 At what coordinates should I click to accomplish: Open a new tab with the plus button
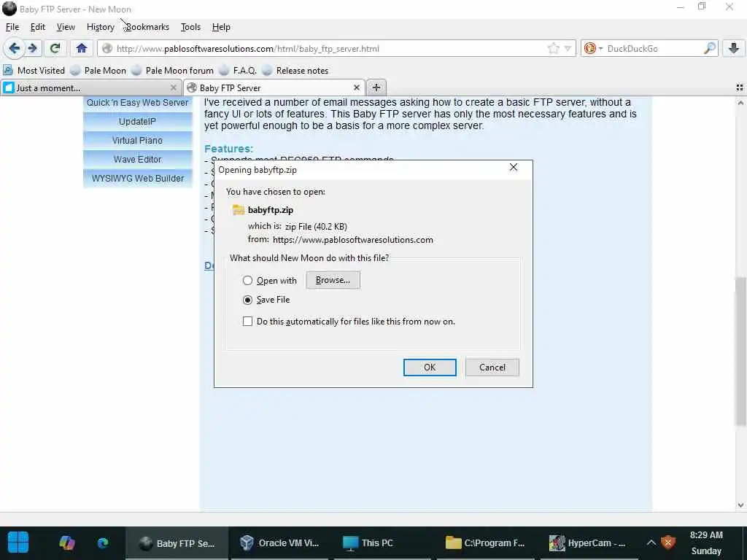[x=376, y=87]
